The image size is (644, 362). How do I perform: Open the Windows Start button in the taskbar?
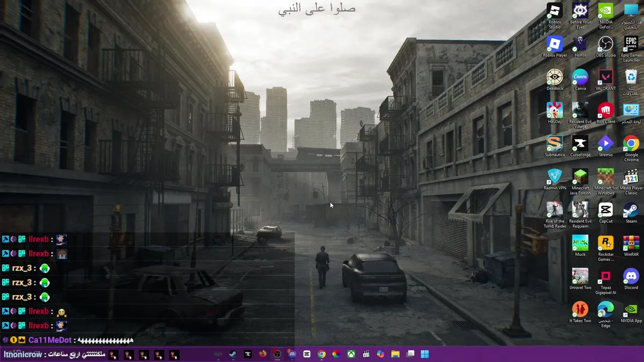click(x=425, y=354)
